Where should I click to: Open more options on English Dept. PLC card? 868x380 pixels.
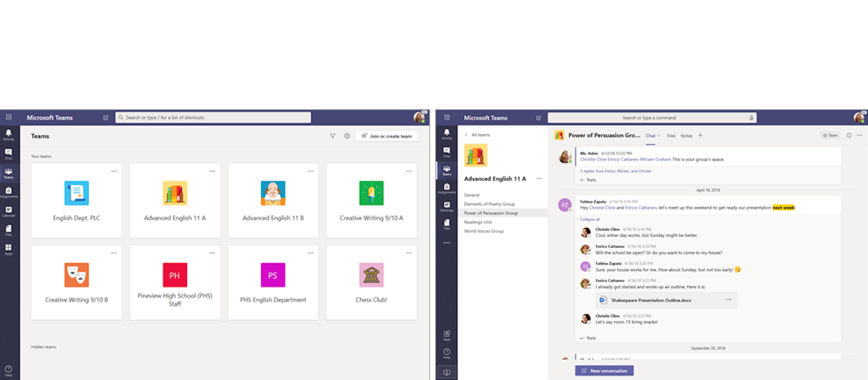point(114,171)
